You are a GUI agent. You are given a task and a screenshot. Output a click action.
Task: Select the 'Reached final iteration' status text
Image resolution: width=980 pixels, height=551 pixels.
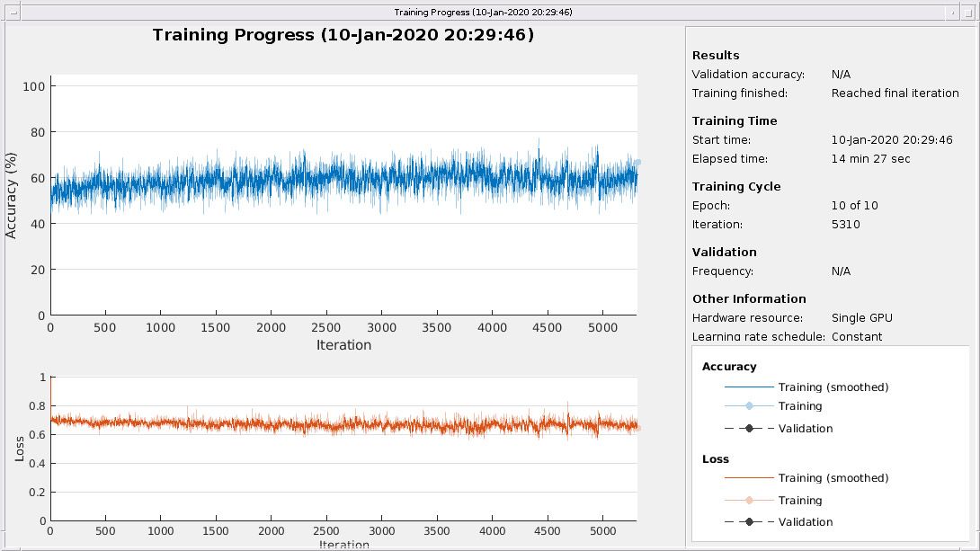point(895,93)
